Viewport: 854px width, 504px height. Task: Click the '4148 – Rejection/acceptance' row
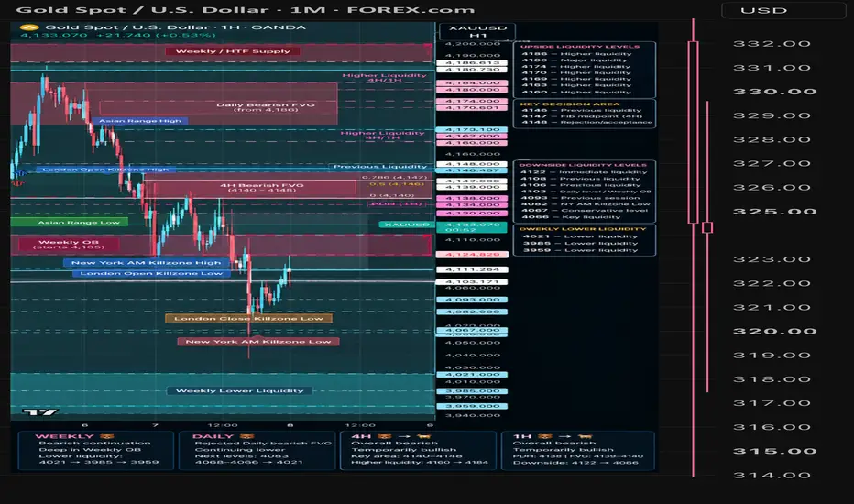click(586, 122)
